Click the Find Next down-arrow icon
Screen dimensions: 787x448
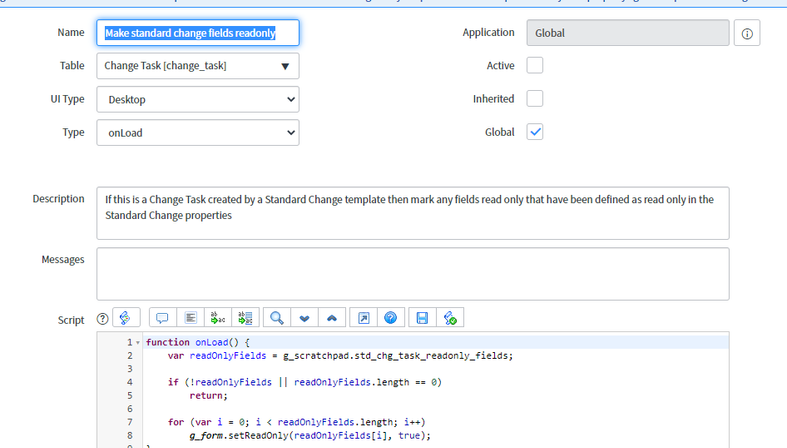click(304, 318)
